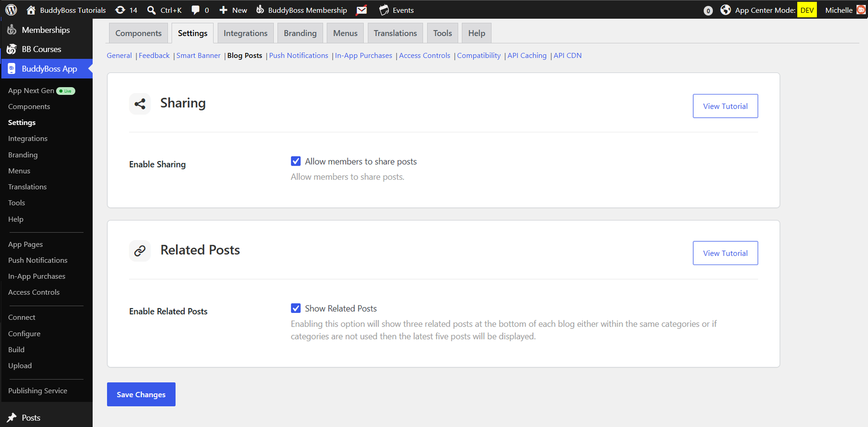Click the DEV mode badge
Viewport: 868px width, 427px height.
pos(807,10)
